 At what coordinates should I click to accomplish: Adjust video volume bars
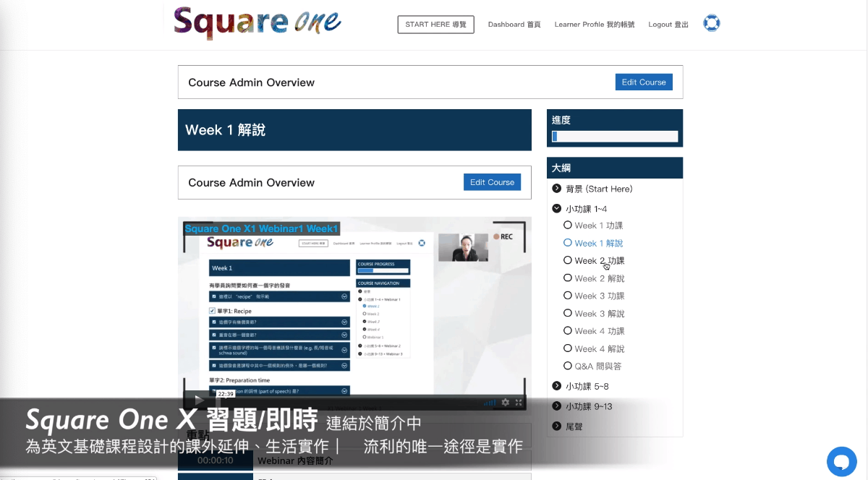pyautogui.click(x=490, y=402)
